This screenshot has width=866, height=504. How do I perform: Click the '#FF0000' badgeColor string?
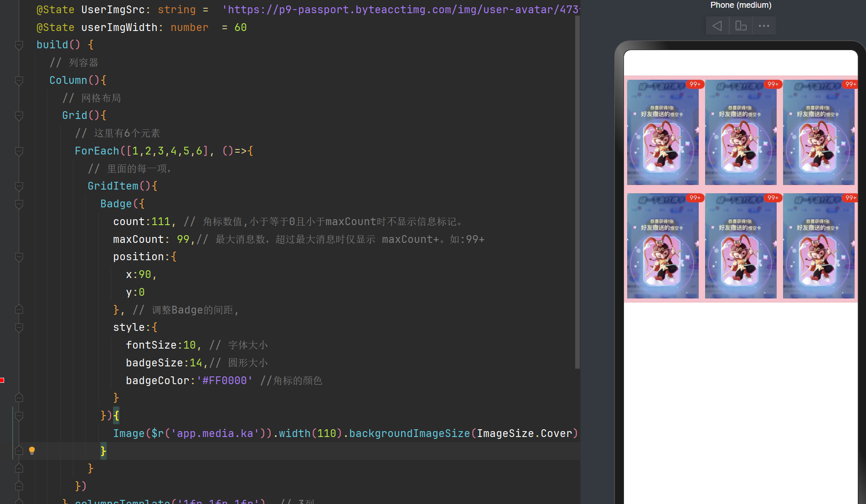[225, 381]
